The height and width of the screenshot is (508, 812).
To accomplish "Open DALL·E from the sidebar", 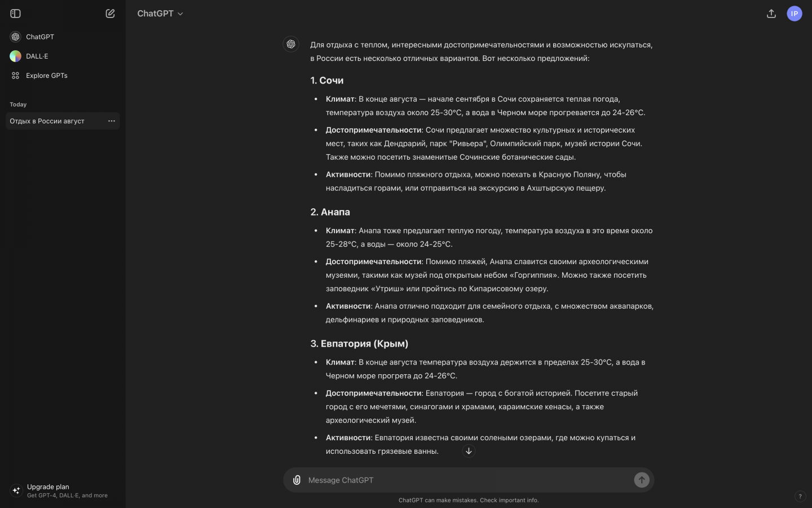I will click(x=37, y=56).
